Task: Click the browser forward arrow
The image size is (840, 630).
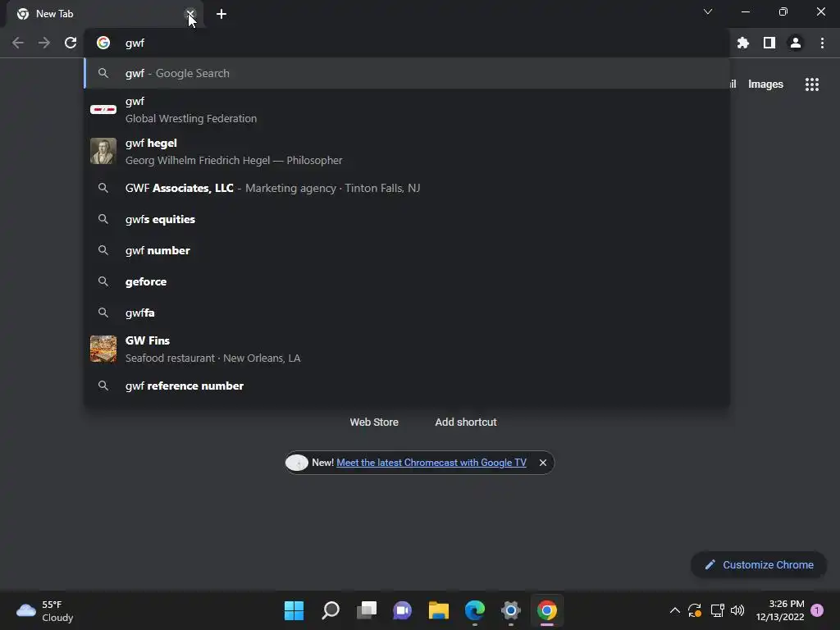Action: 44,43
